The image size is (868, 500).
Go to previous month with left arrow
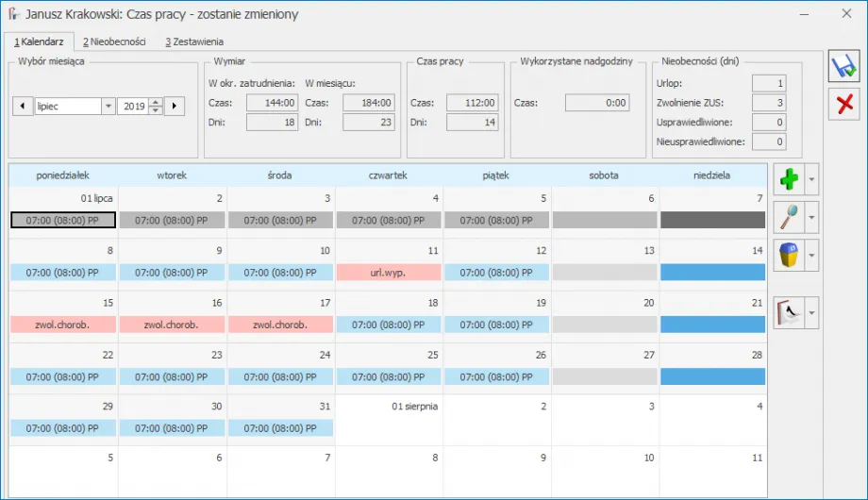[x=22, y=107]
